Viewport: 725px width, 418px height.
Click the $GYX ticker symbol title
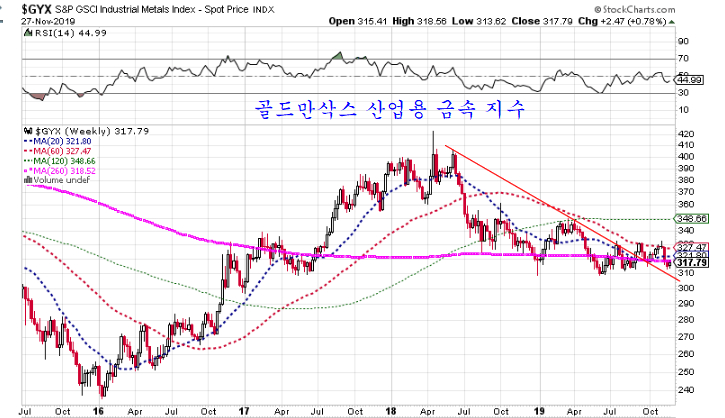pos(36,9)
